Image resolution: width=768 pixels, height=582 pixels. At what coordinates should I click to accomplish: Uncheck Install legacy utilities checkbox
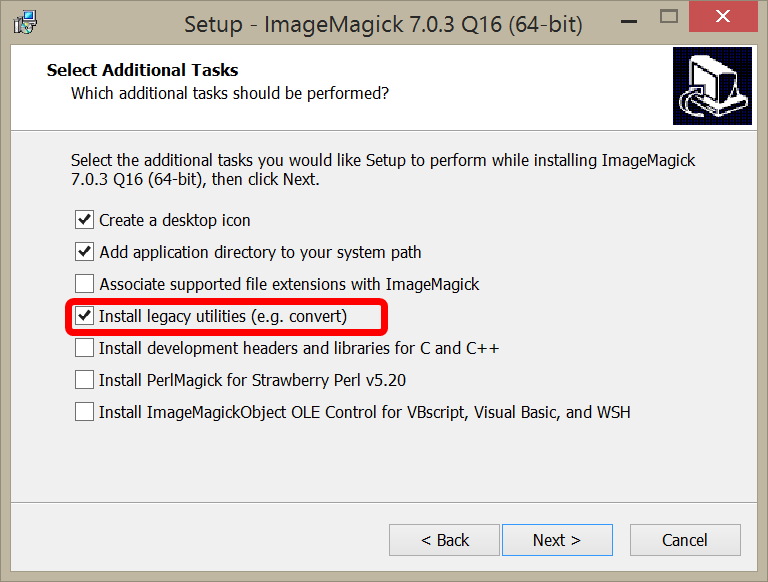tap(84, 316)
